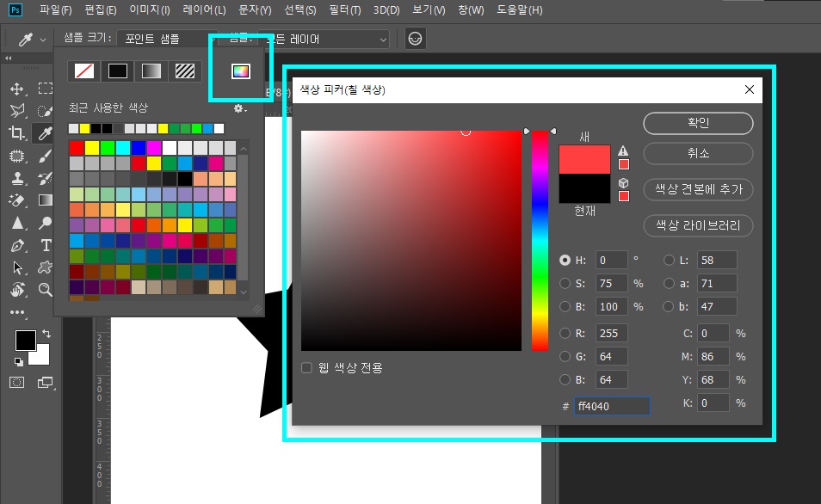The image size is (821, 504).
Task: Select the Eraser tool
Action: click(x=16, y=200)
